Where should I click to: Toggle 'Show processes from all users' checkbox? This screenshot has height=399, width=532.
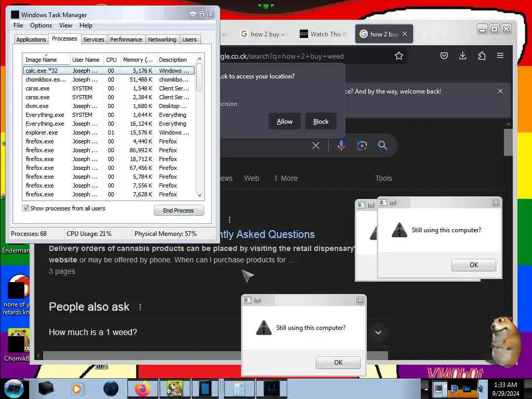[x=26, y=208]
